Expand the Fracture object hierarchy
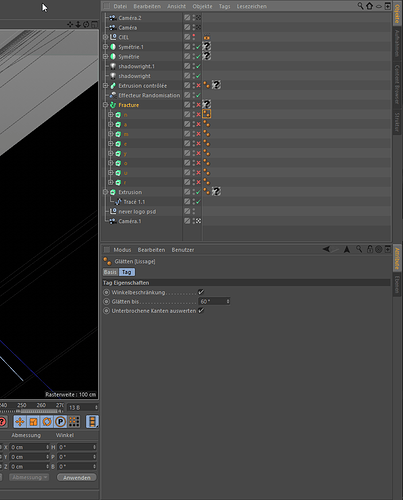Screen dimensions: 403x500 click(105, 105)
